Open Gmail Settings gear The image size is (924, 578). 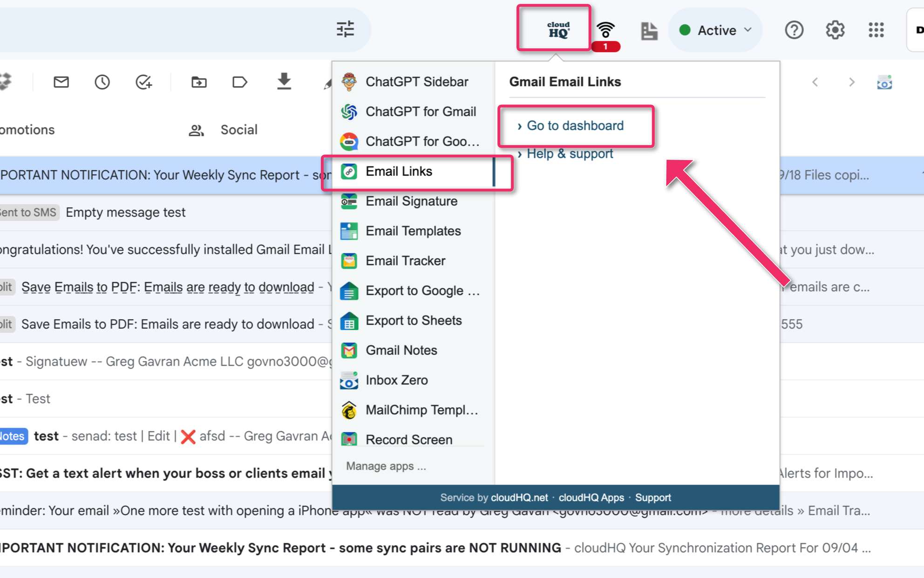coord(835,30)
